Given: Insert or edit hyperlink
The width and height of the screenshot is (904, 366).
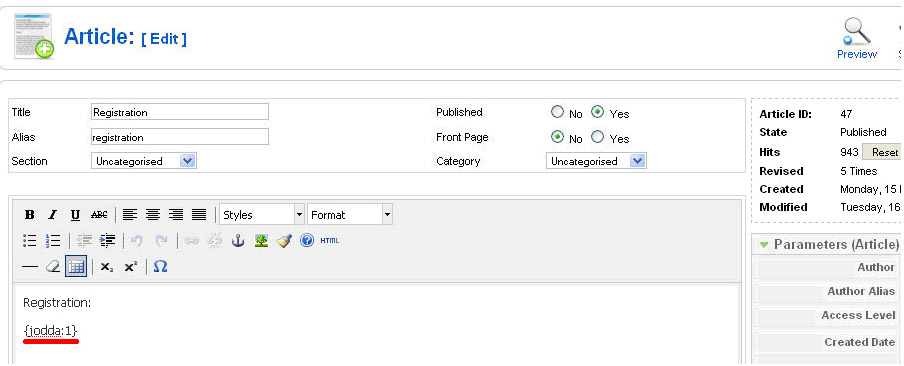Looking at the screenshot, I should tap(192, 240).
